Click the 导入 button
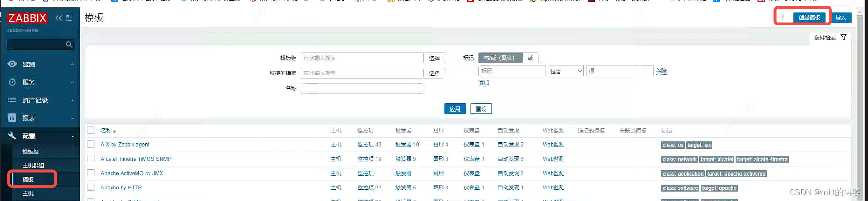The height and width of the screenshot is (201, 868). pos(841,17)
